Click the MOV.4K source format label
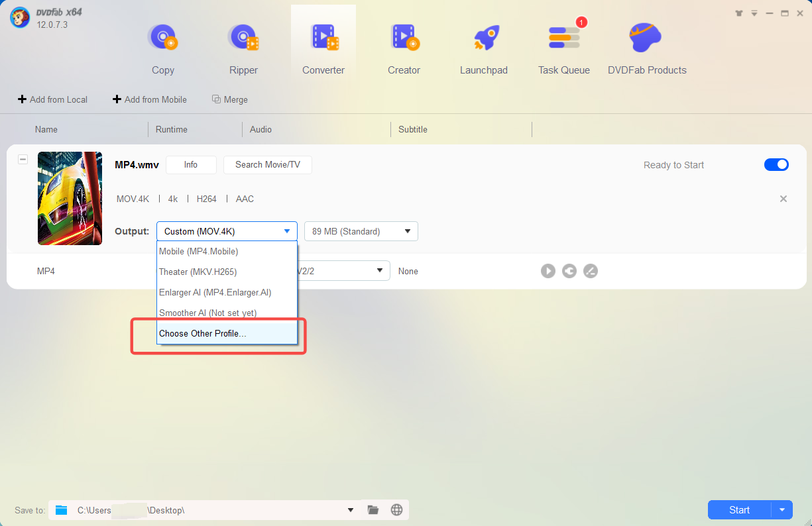 [x=133, y=199]
